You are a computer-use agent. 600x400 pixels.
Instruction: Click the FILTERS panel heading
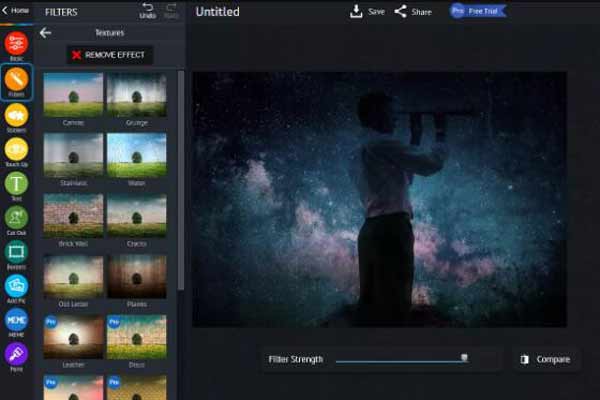(61, 12)
